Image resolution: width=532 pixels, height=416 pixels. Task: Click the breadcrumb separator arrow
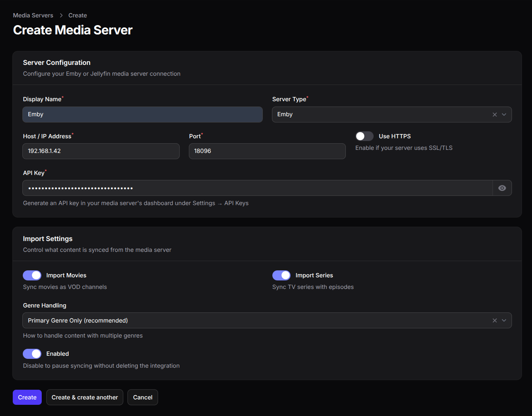tap(61, 15)
